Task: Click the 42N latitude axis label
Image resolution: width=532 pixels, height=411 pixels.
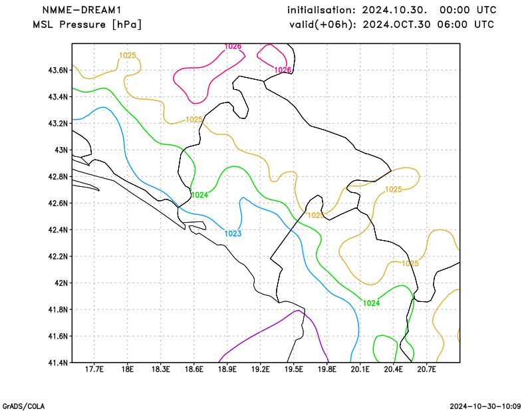Action: click(61, 283)
